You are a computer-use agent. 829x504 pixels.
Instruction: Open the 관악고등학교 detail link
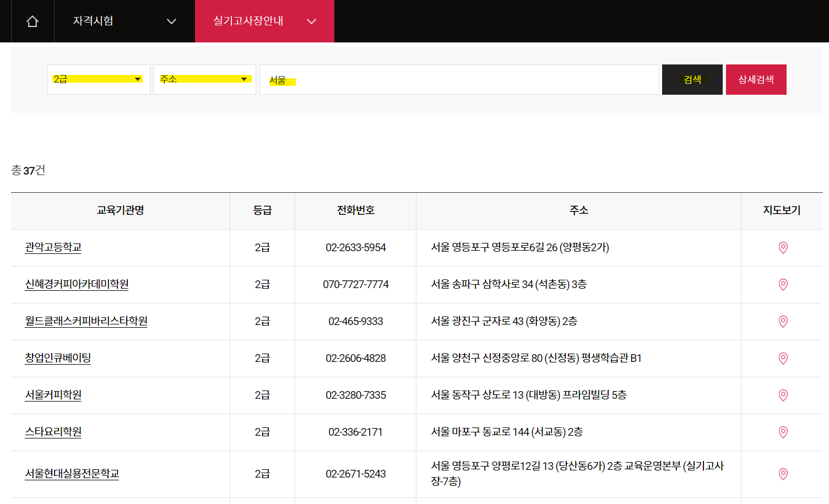52,247
